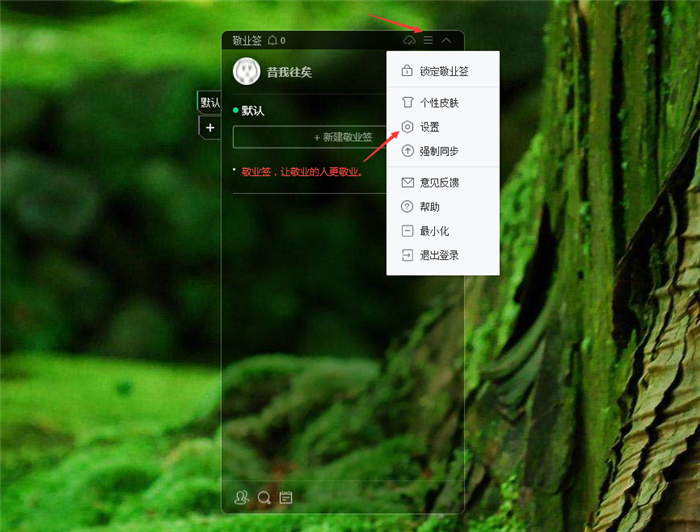The height and width of the screenshot is (532, 700).
Task: Collapse the window with the up chevron
Action: pyautogui.click(x=446, y=41)
